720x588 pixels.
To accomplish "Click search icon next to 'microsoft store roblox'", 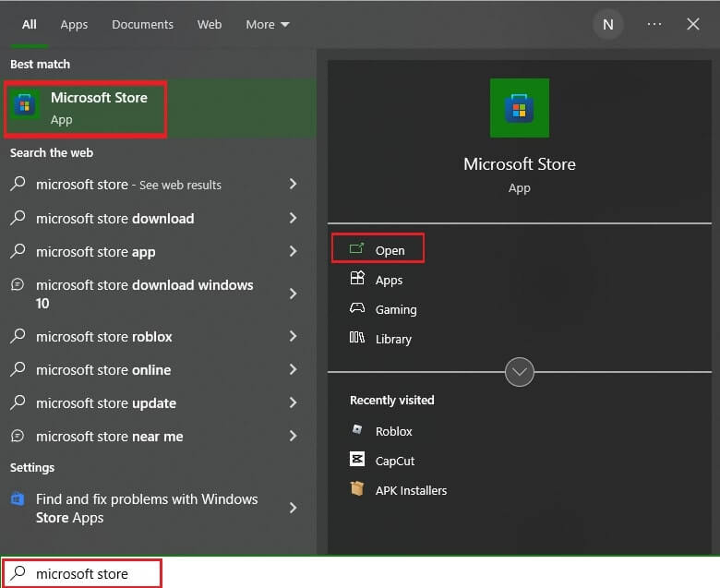I will click(x=18, y=336).
